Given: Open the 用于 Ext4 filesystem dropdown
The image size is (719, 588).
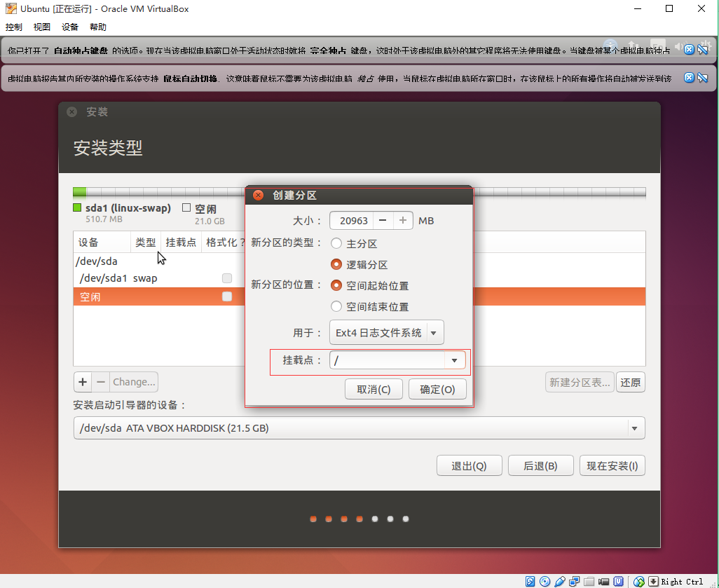Looking at the screenshot, I should click(387, 332).
